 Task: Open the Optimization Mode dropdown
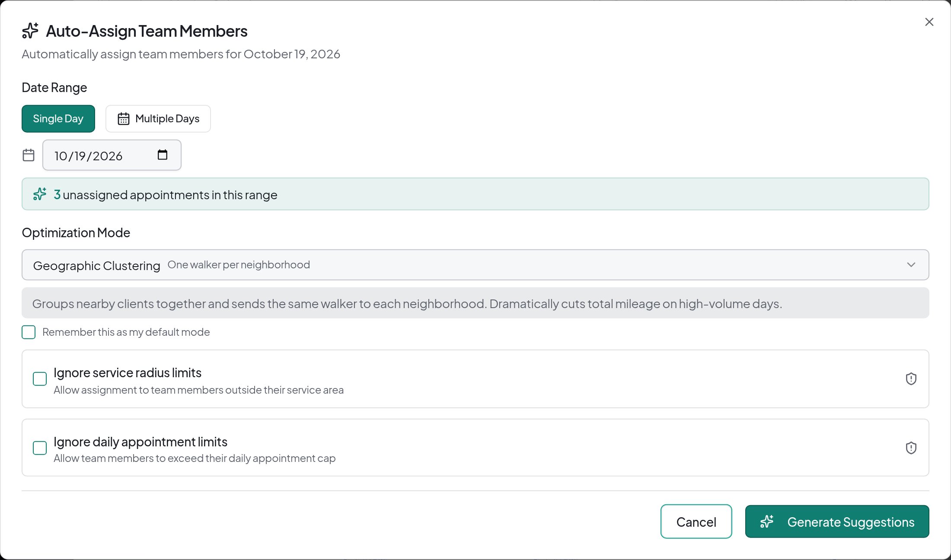click(x=475, y=265)
